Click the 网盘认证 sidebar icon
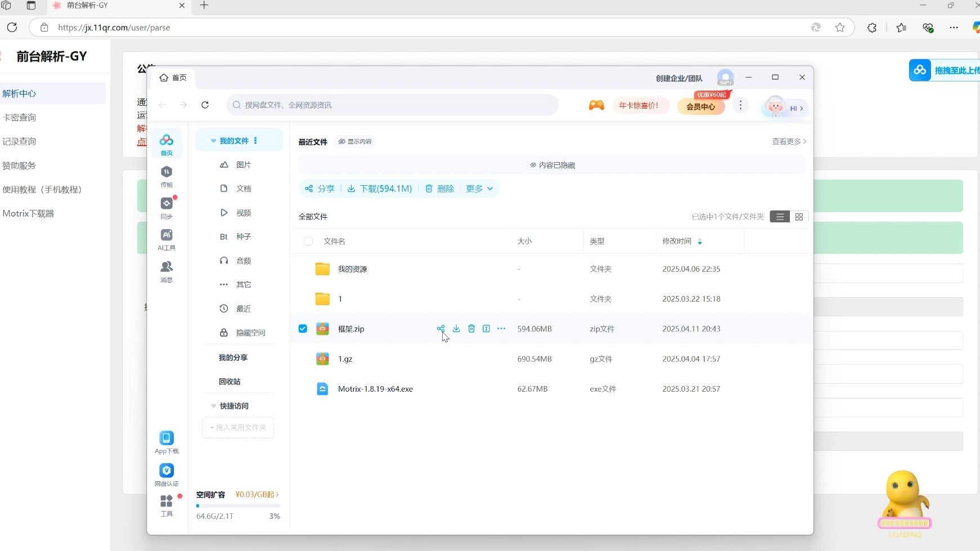Viewport: 980px width, 551px height. pos(167,474)
